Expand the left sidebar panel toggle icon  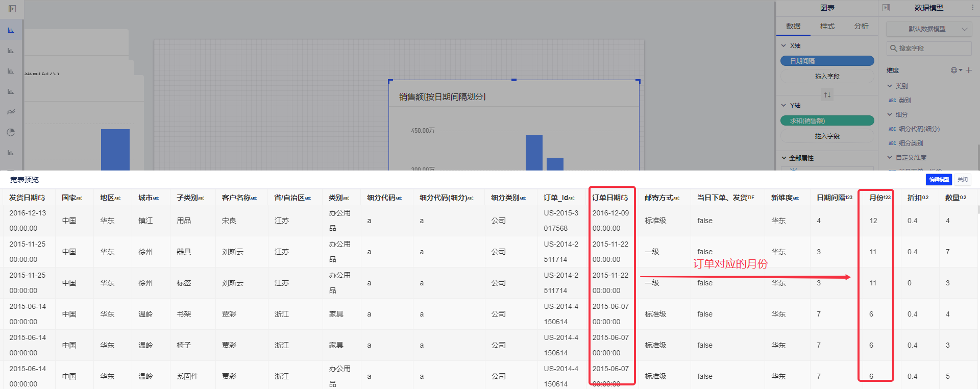pyautogui.click(x=12, y=9)
